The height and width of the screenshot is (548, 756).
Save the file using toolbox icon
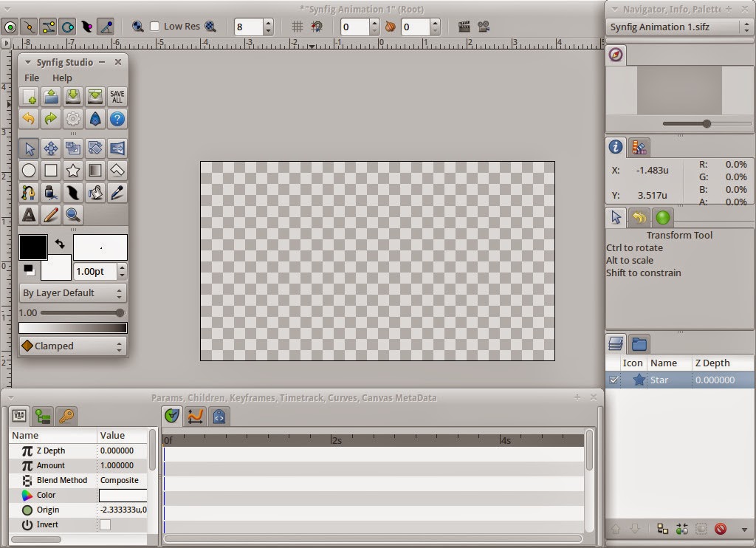coord(73,97)
